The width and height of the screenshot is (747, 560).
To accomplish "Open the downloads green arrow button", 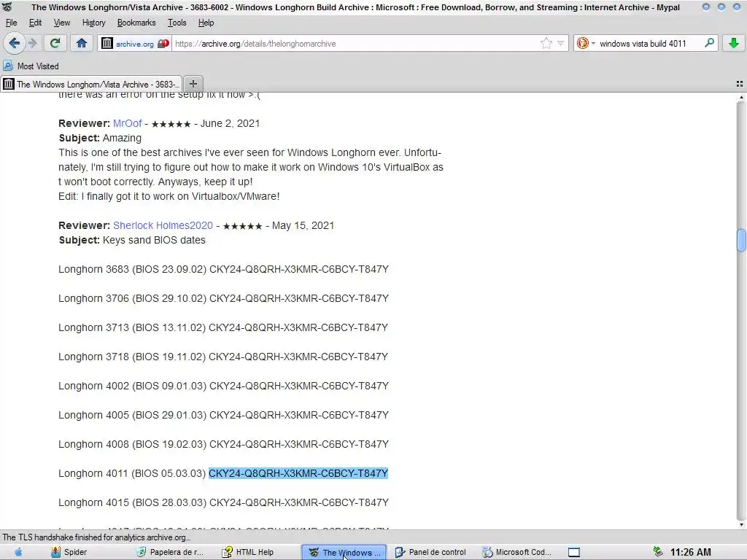I will 734,43.
